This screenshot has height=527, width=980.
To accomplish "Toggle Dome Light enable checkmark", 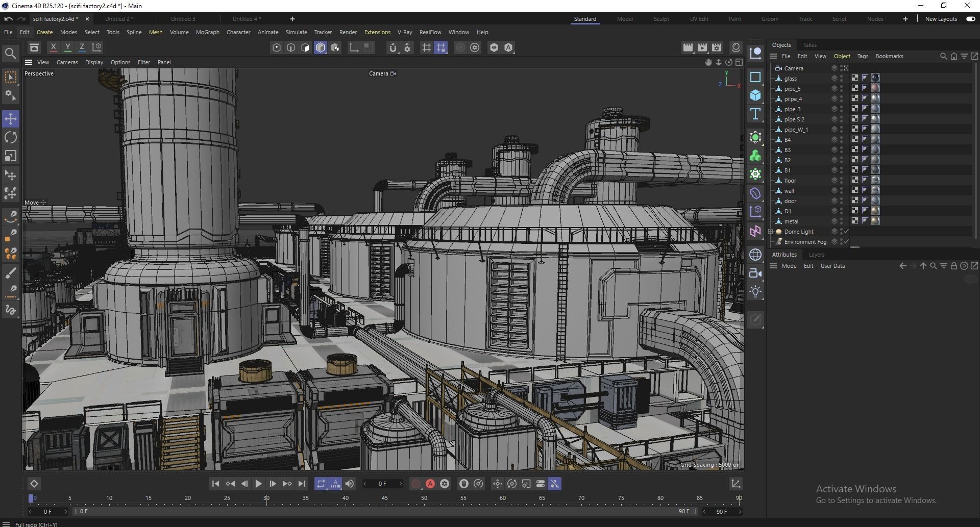I will click(x=846, y=232).
